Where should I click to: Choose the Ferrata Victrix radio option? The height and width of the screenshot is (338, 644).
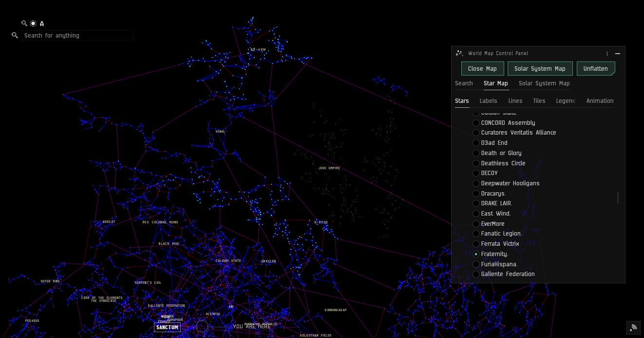[x=476, y=244]
